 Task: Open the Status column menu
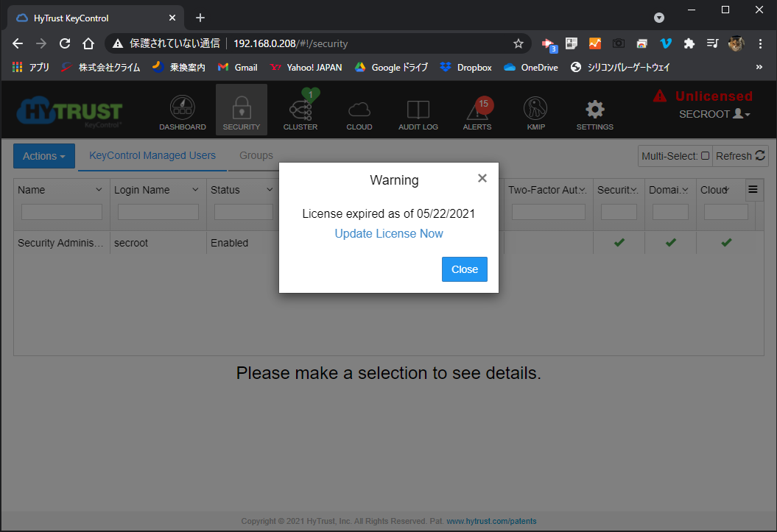[x=270, y=190]
